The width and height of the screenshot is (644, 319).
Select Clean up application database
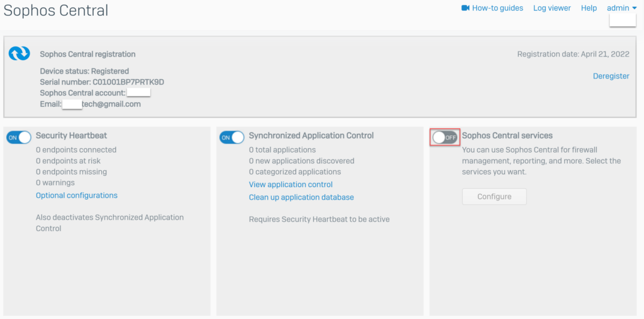click(x=301, y=197)
